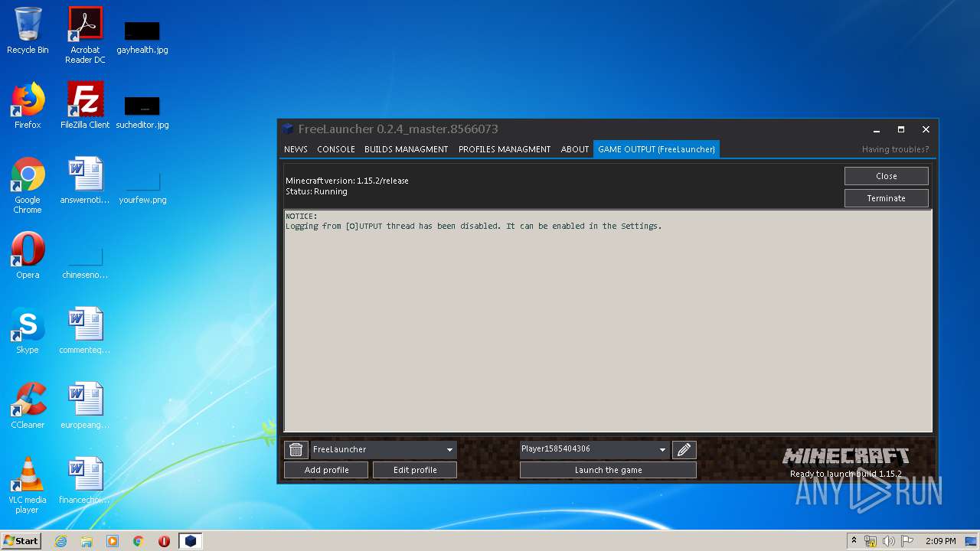Launch Opera from the desktop
The height and width of the screenshot is (551, 980).
pyautogui.click(x=28, y=256)
